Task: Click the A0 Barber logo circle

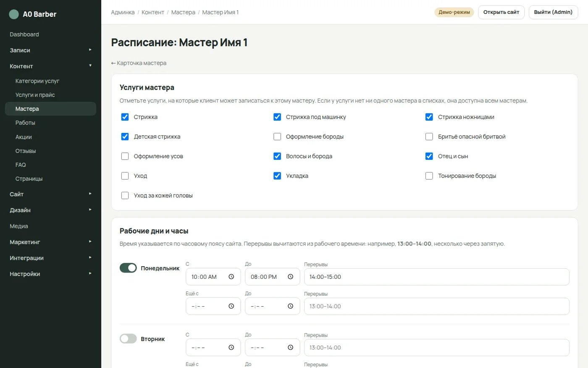Action: click(x=14, y=14)
